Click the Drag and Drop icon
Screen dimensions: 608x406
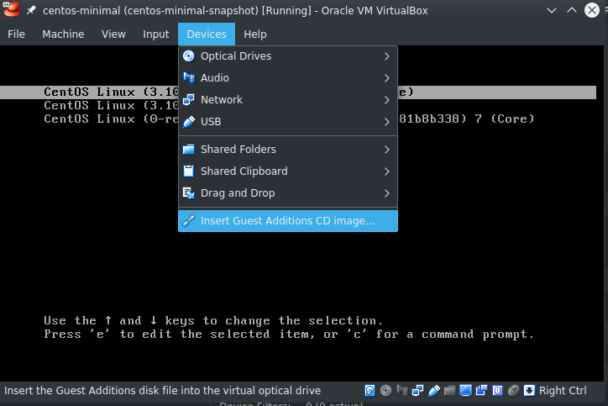point(188,193)
